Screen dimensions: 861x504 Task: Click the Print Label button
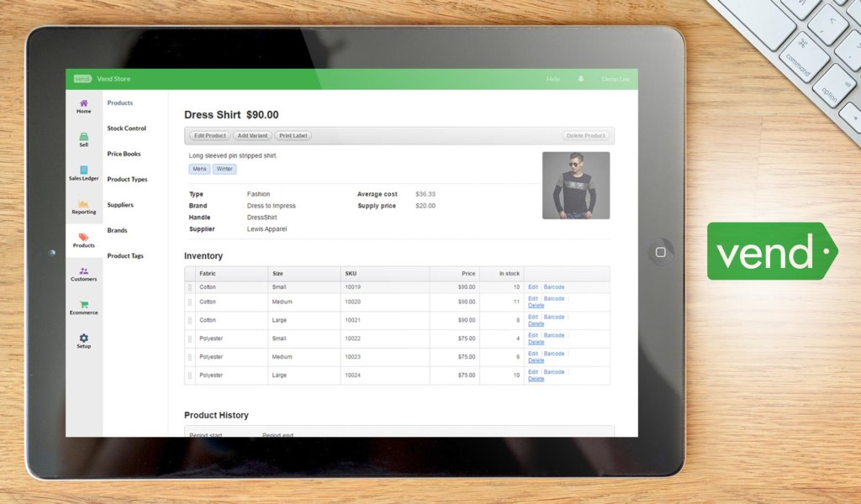[293, 135]
